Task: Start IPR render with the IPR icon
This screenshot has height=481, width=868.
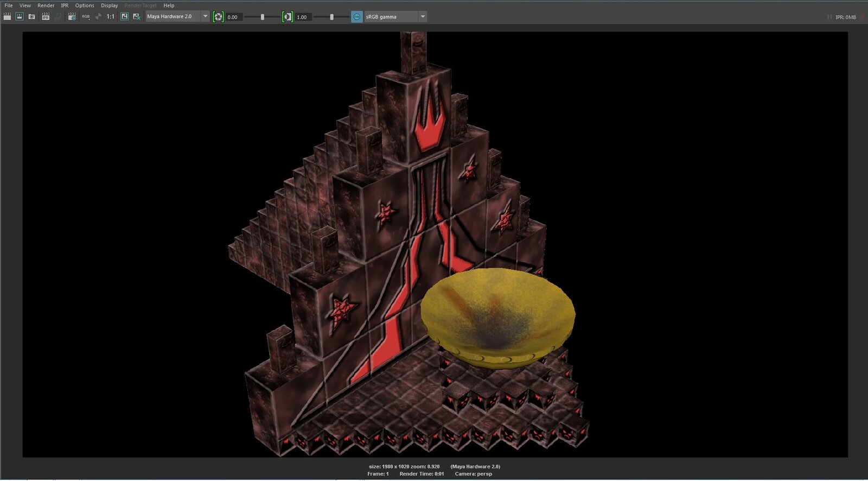Action: (46, 17)
